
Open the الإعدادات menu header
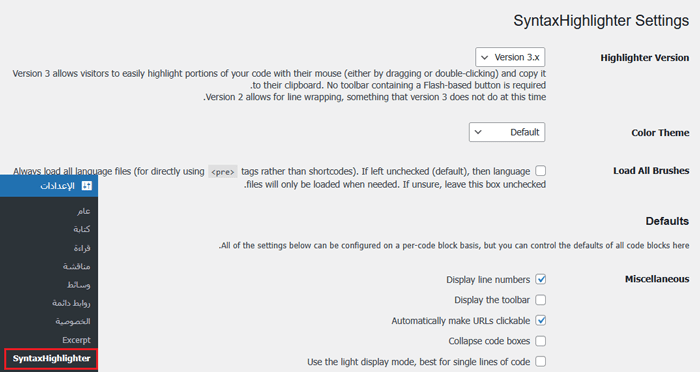[x=49, y=186]
